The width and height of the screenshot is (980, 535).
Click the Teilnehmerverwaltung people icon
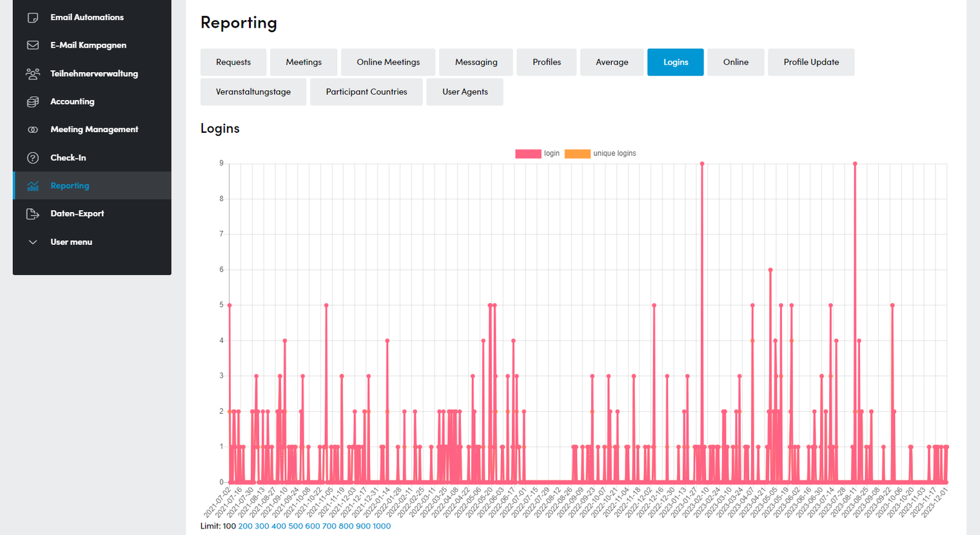pos(33,73)
